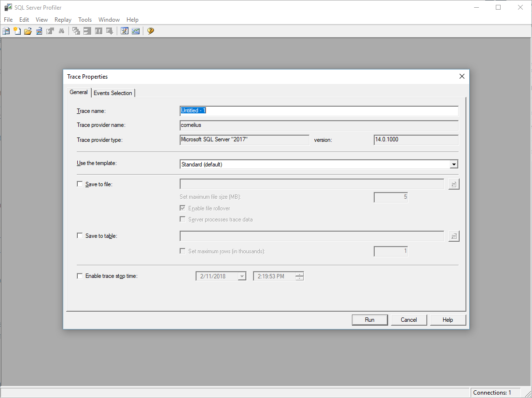This screenshot has height=398, width=532.
Task: Open the File menu
Action: 8,20
